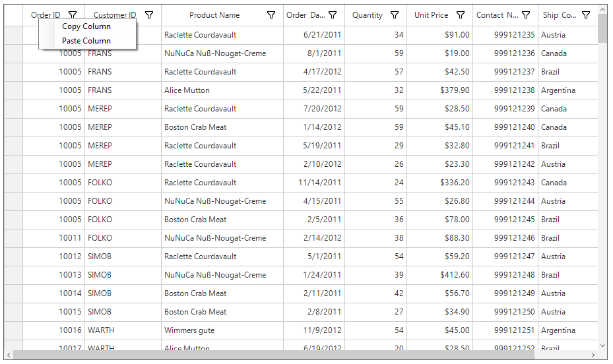Select the 11/9/2012 order date cell
The height and width of the screenshot is (364, 613).
tap(314, 330)
